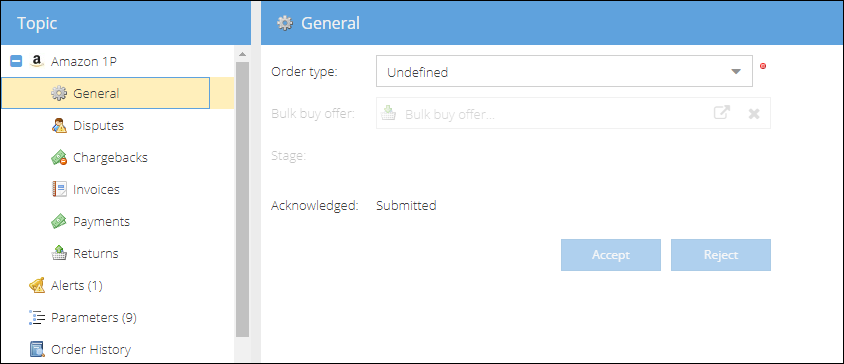This screenshot has height=364, width=844.
Task: Click the Accept button
Action: [x=611, y=255]
